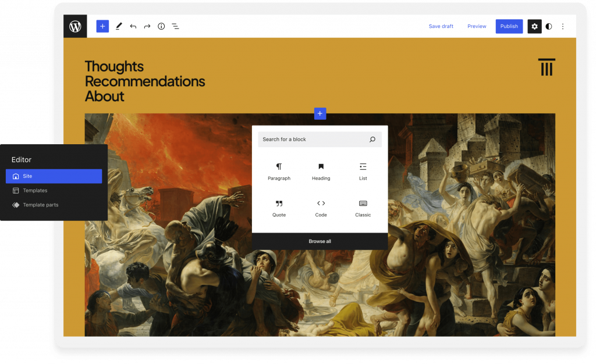596x364 pixels.
Task: Toggle the block inserter plus button
Action: click(102, 26)
